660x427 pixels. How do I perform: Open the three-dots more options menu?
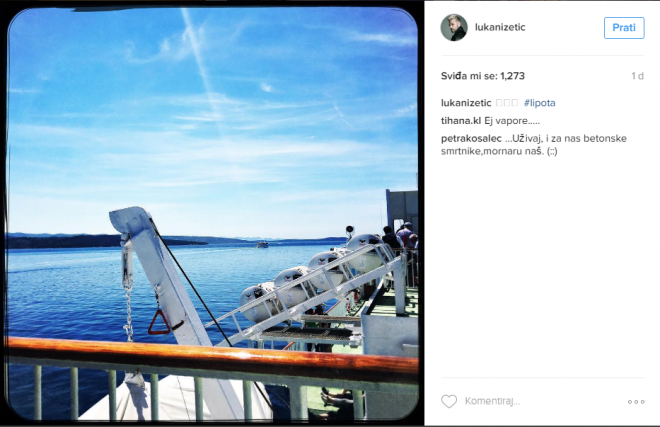pyautogui.click(x=636, y=402)
